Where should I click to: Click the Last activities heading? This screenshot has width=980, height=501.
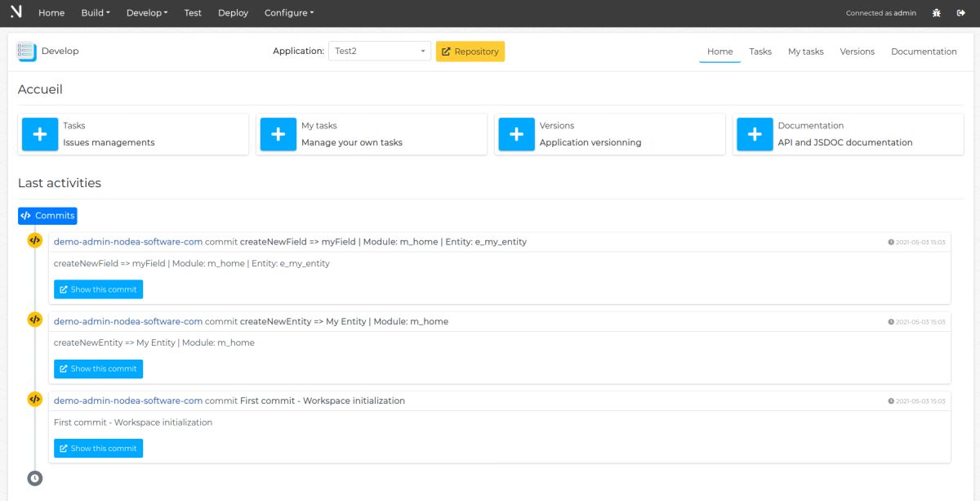[x=60, y=183]
